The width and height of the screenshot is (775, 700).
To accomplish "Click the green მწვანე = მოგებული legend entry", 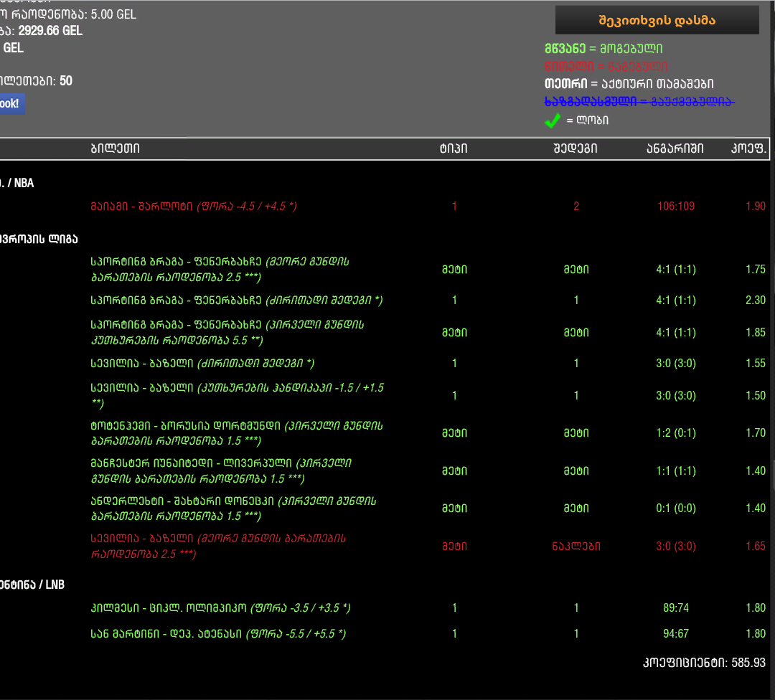I will click(x=603, y=49).
